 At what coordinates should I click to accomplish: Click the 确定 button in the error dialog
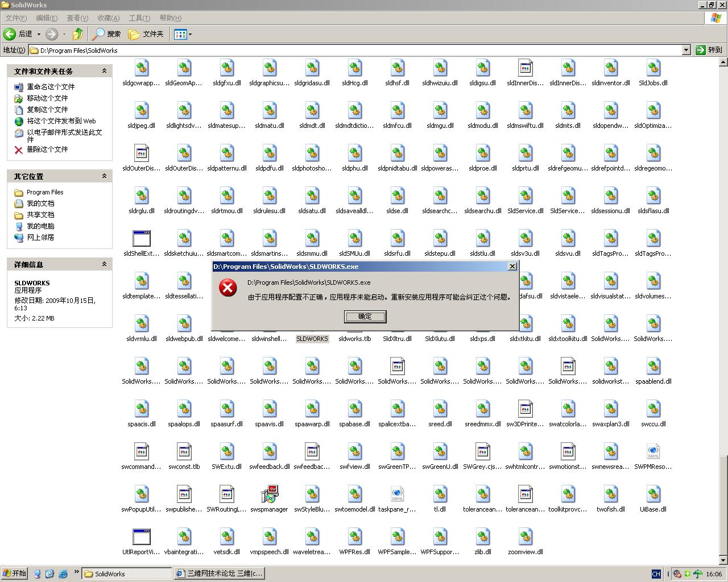tap(365, 317)
